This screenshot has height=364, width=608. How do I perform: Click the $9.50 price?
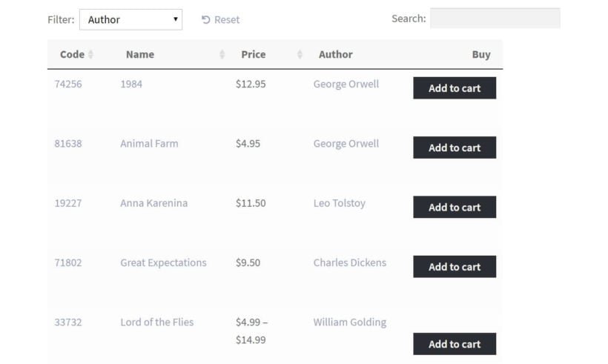point(248,263)
